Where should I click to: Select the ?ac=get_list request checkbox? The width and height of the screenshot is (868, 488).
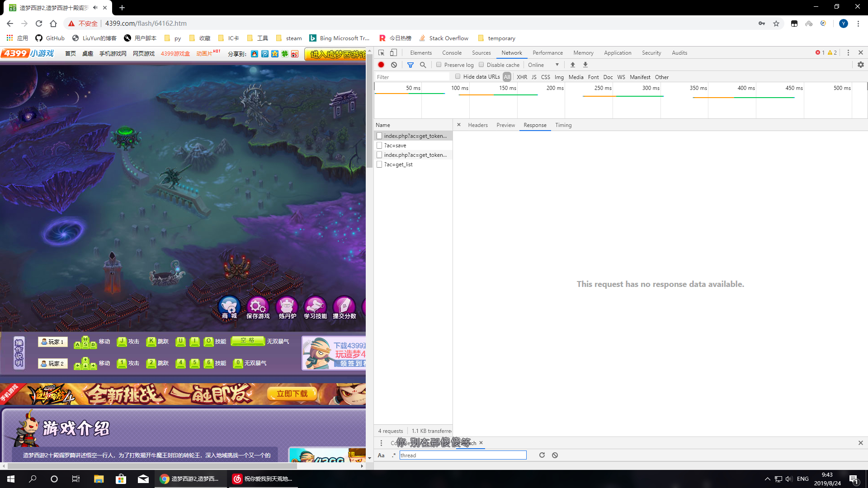click(x=379, y=164)
